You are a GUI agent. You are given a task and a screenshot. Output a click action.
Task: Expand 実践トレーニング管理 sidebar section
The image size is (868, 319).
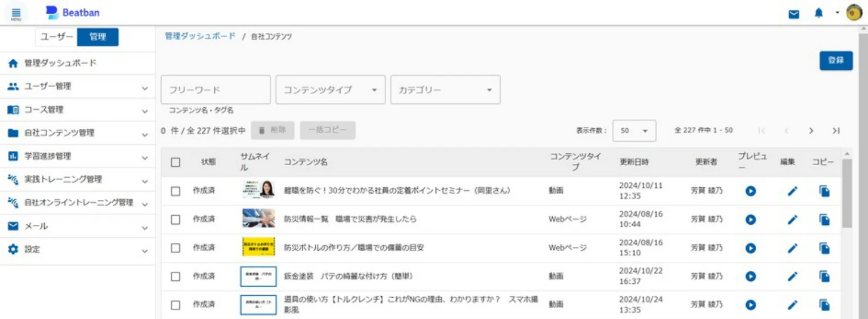78,179
